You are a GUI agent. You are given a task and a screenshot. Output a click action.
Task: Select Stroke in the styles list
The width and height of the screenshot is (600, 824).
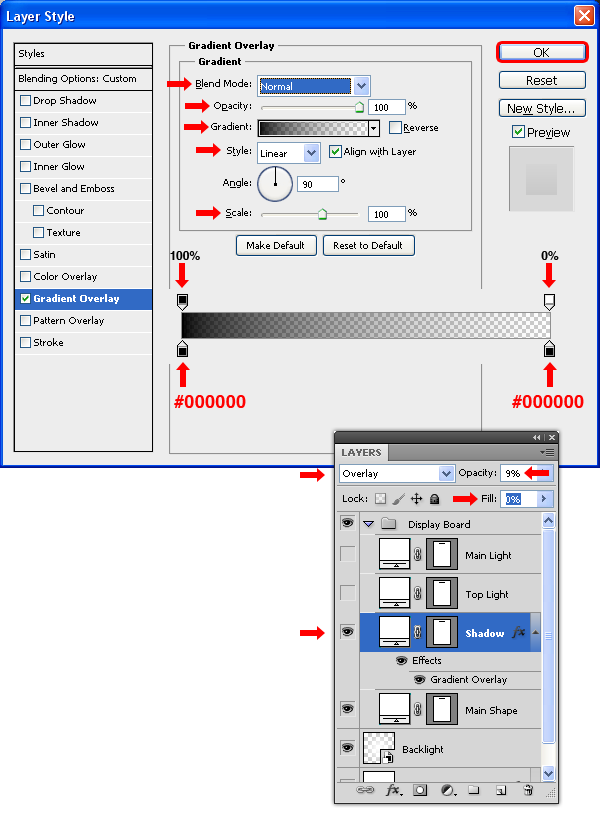(48, 343)
